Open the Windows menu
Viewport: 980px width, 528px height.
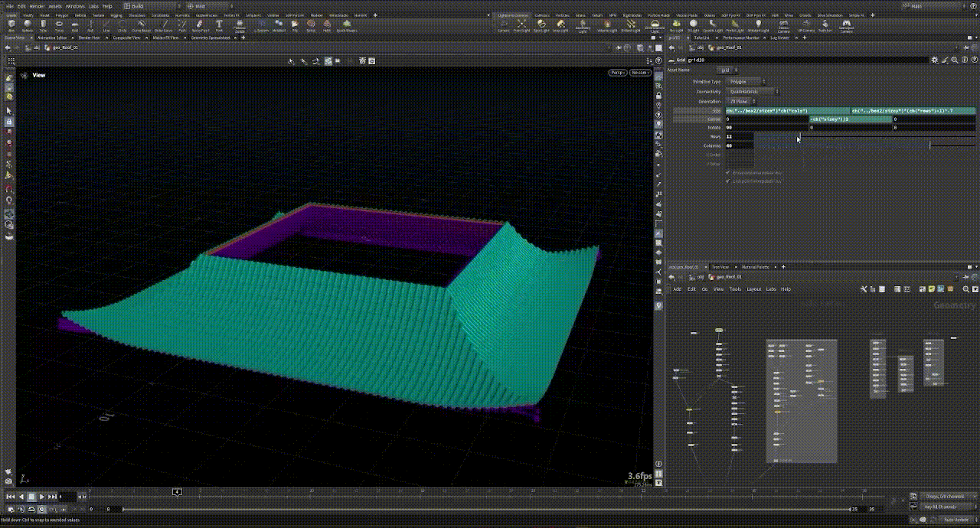(x=75, y=6)
